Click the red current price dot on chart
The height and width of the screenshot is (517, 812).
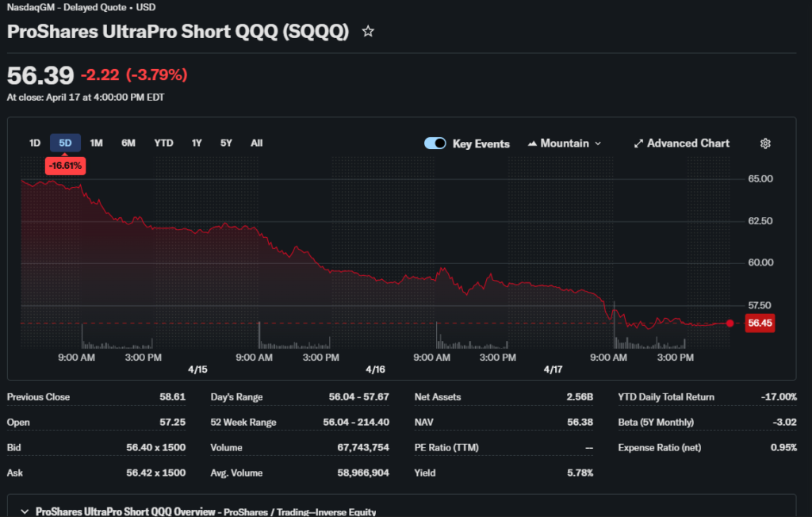pyautogui.click(x=730, y=323)
